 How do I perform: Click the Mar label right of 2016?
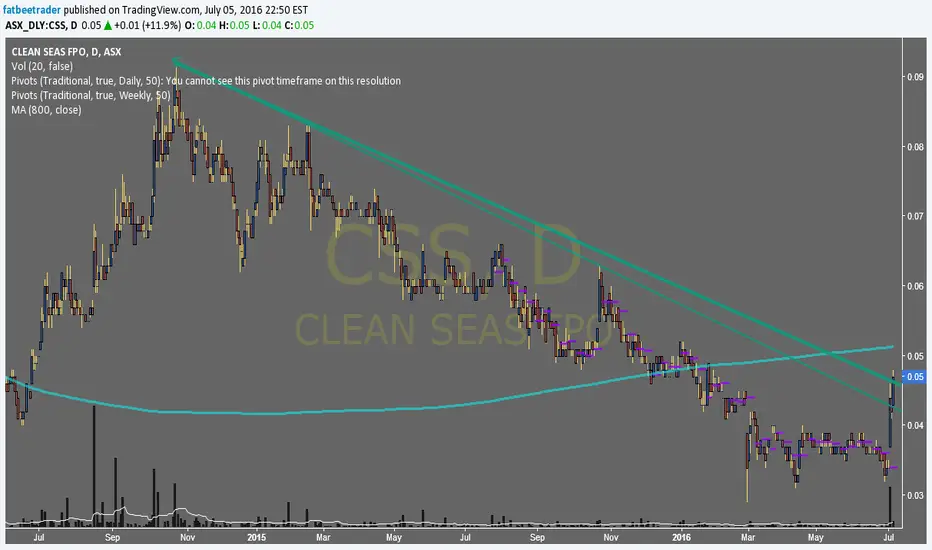748,538
